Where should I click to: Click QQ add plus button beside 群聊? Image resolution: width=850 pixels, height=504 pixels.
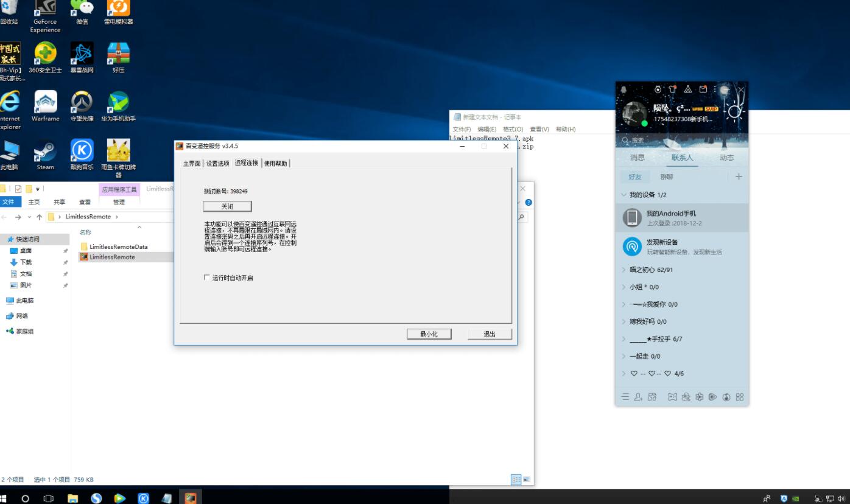(x=739, y=177)
